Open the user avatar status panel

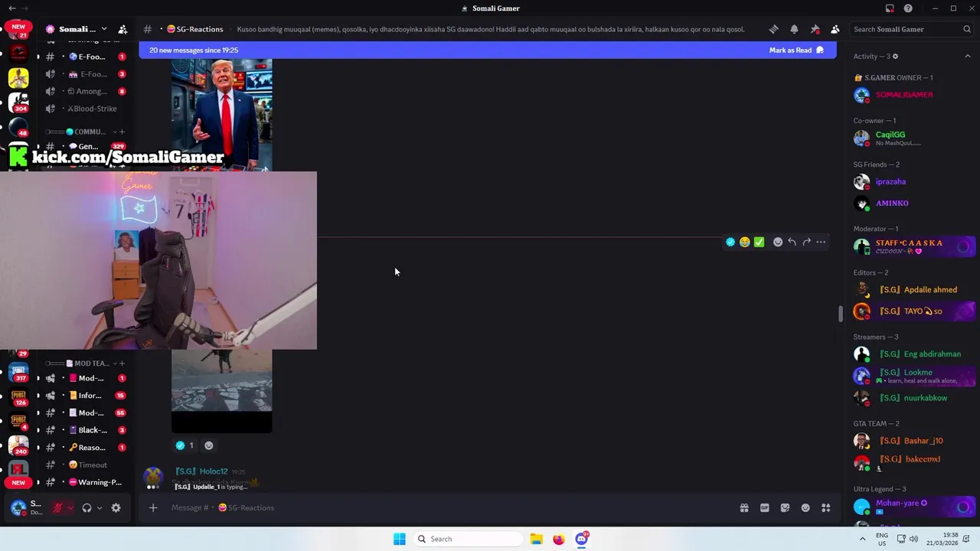25,507
